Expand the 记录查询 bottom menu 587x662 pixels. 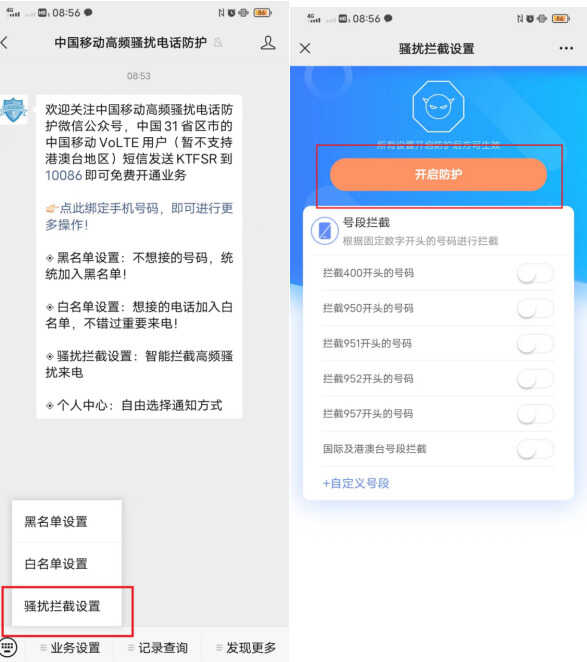point(158,648)
